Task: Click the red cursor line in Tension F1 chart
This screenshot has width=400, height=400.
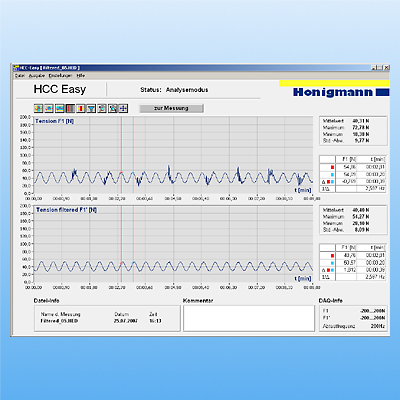Action: point(121,155)
